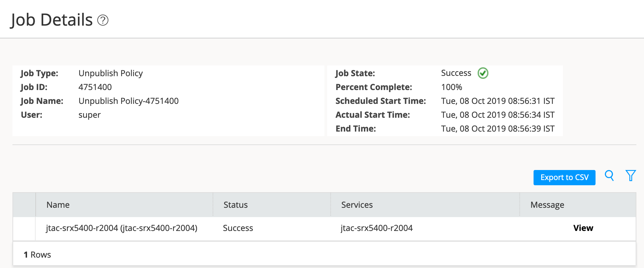This screenshot has width=644, height=268.
Task: View the message for jtac-srx5400-r2004
Action: (x=583, y=228)
